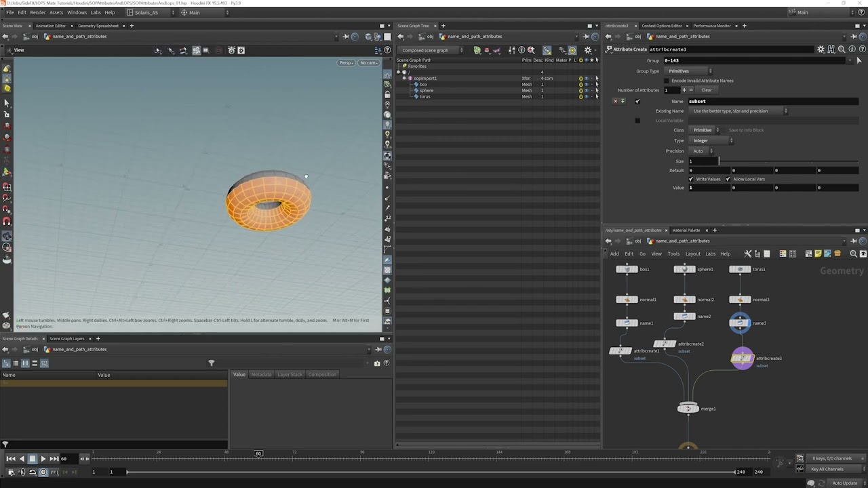The height and width of the screenshot is (488, 868).
Task: Switch to Geometry Spreadsheet tab
Action: pyautogui.click(x=98, y=26)
